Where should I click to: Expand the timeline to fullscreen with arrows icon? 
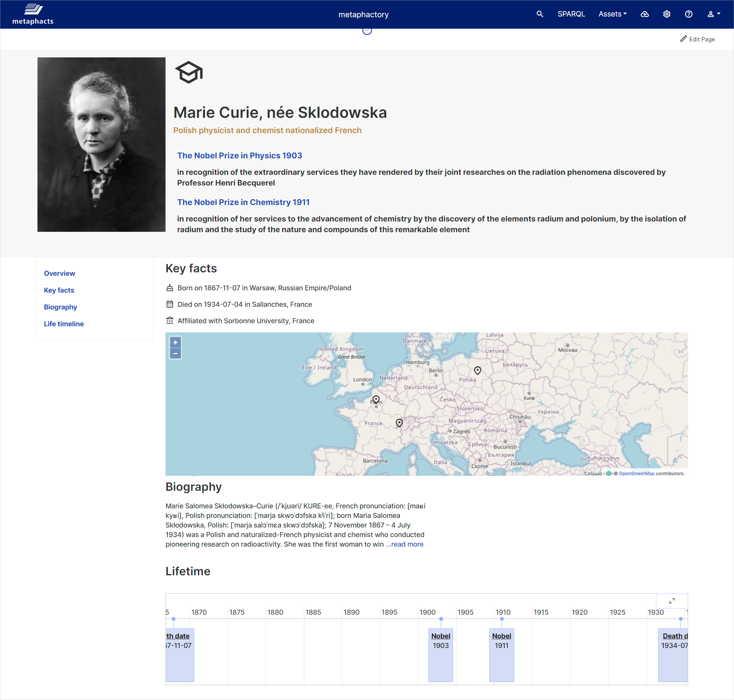tap(672, 601)
